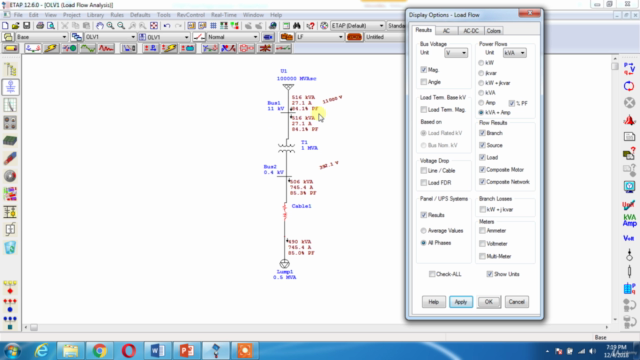640x360 pixels.
Task: Open the recycle bin Dumpster icon
Action: (x=10, y=247)
